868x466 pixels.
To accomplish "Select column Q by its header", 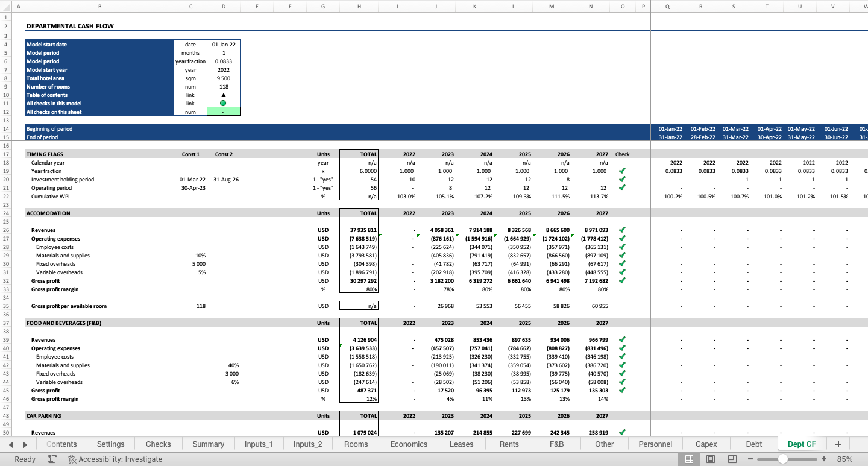I will (667, 7).
